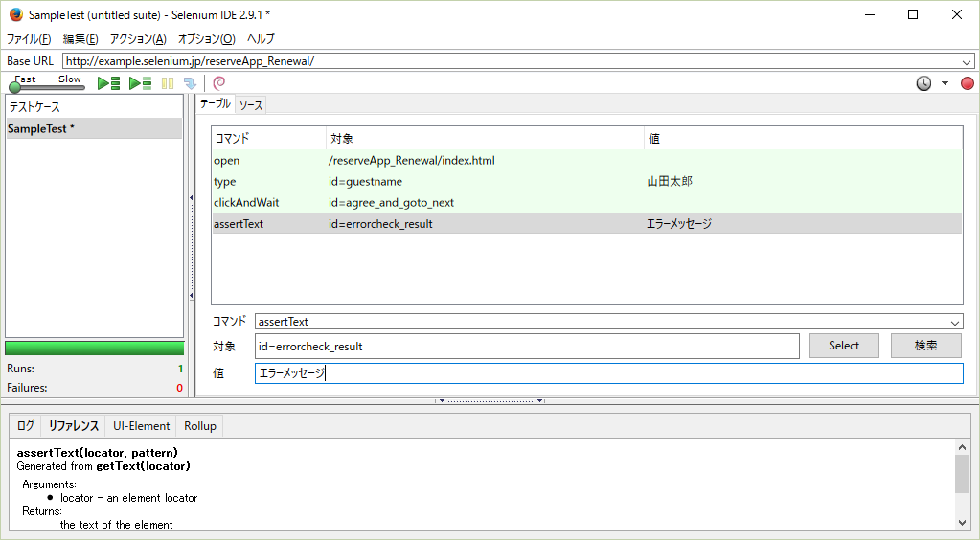The image size is (980, 540).
Task: Click the 対象 target input field
Action: (527, 347)
